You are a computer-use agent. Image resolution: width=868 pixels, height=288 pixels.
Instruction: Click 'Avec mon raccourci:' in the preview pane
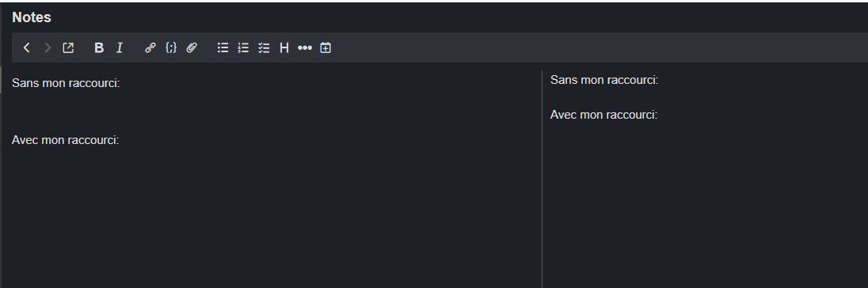604,115
